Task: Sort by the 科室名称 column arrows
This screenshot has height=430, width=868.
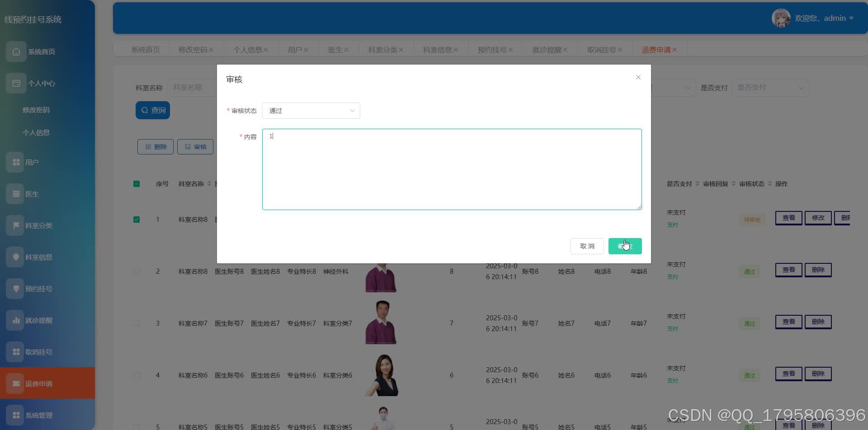Action: click(209, 184)
